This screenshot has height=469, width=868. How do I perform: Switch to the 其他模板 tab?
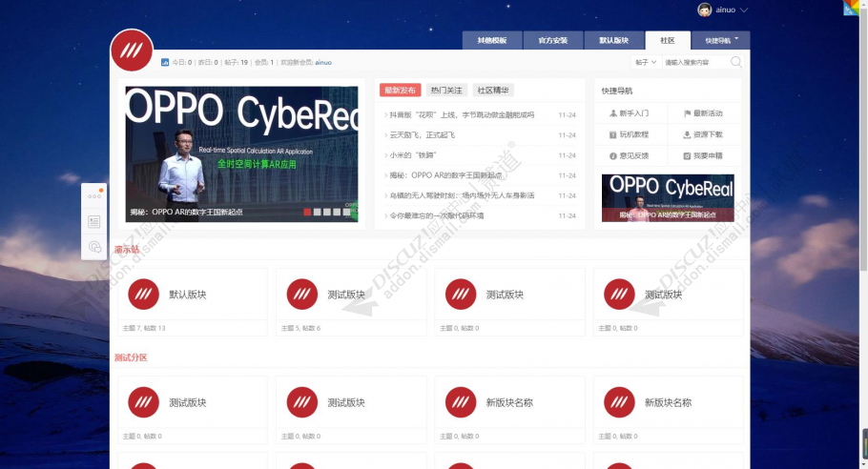(x=492, y=40)
